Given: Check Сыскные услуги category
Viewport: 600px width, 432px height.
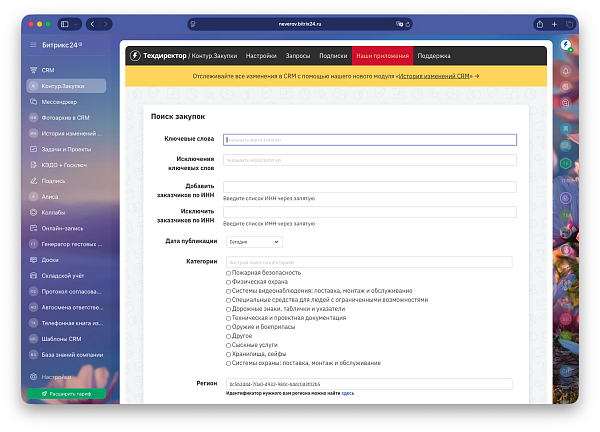Looking at the screenshot, I should point(228,346).
